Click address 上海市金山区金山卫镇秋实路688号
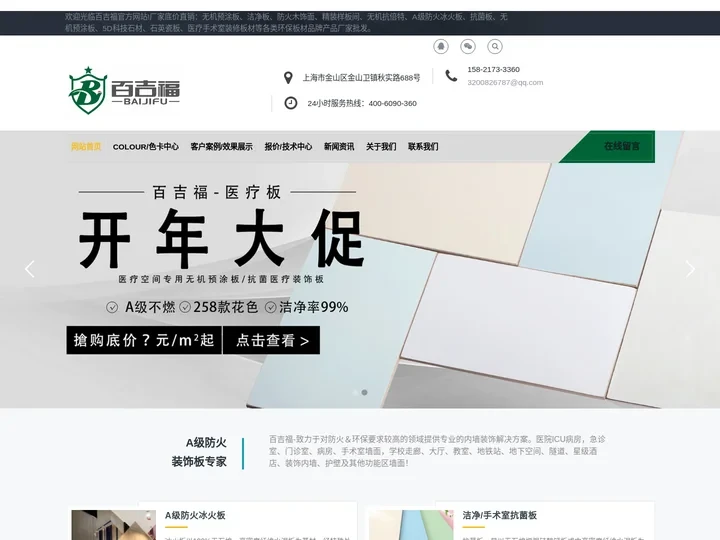This screenshot has width=720, height=540. tap(361, 78)
